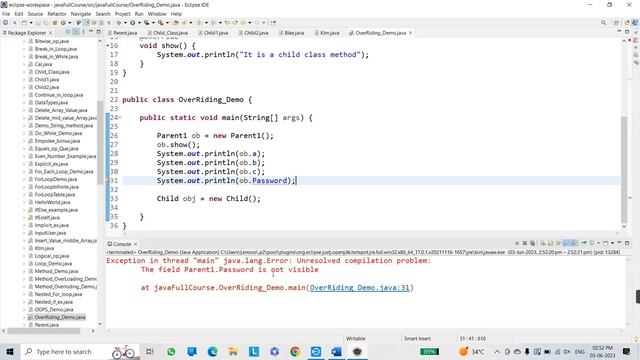Minimize the editor area
The height and width of the screenshot is (360, 640).
(619, 31)
